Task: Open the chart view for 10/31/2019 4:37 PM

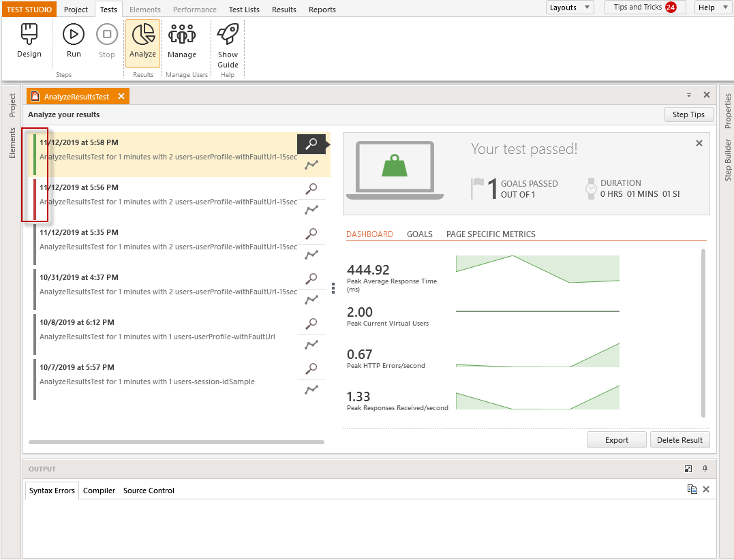Action: [311, 299]
